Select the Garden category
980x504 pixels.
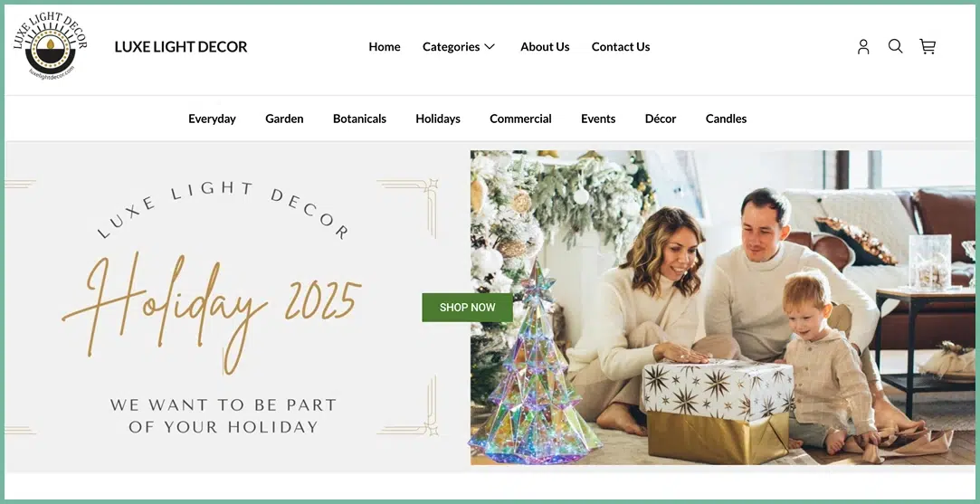pos(284,119)
